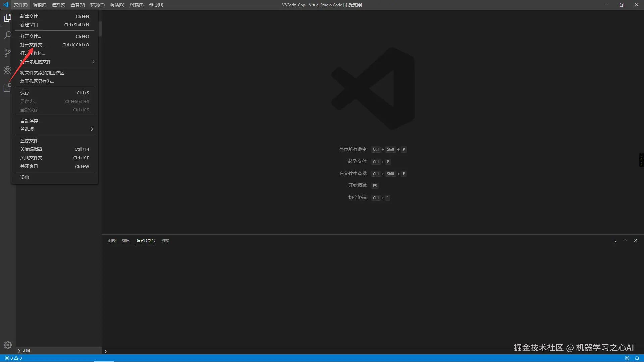Toggle 自动保存 menu option
Image resolution: width=644 pixels, height=362 pixels.
[55, 121]
